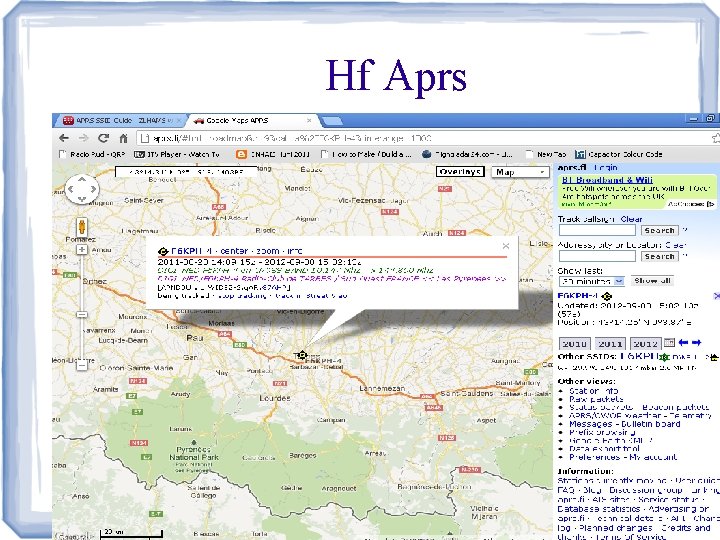Switch to the APRS SSID Guide tab
Viewport: 720px width, 540px height.
[x=119, y=120]
